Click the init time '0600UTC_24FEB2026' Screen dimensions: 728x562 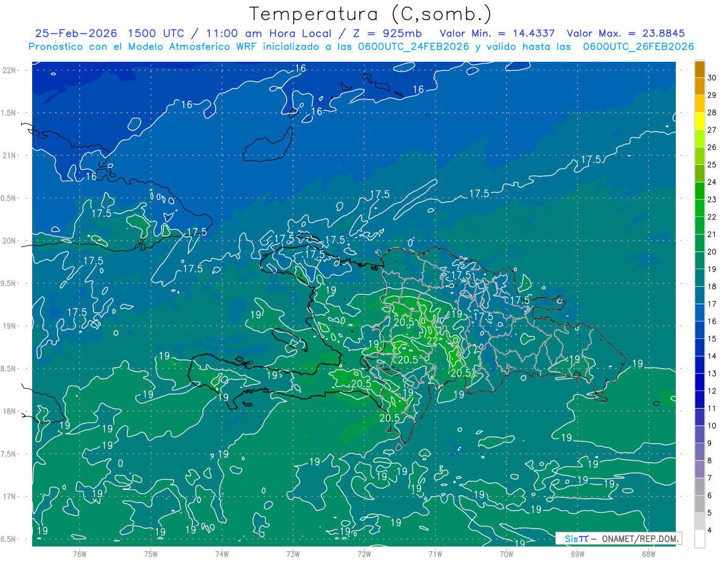[413, 47]
